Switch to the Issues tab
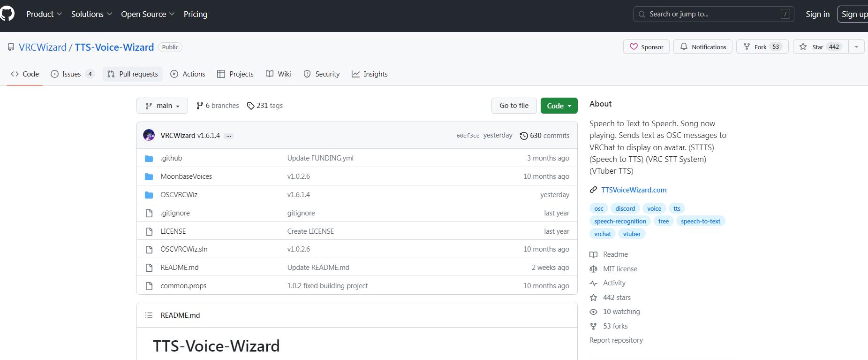The width and height of the screenshot is (868, 360). click(x=73, y=74)
